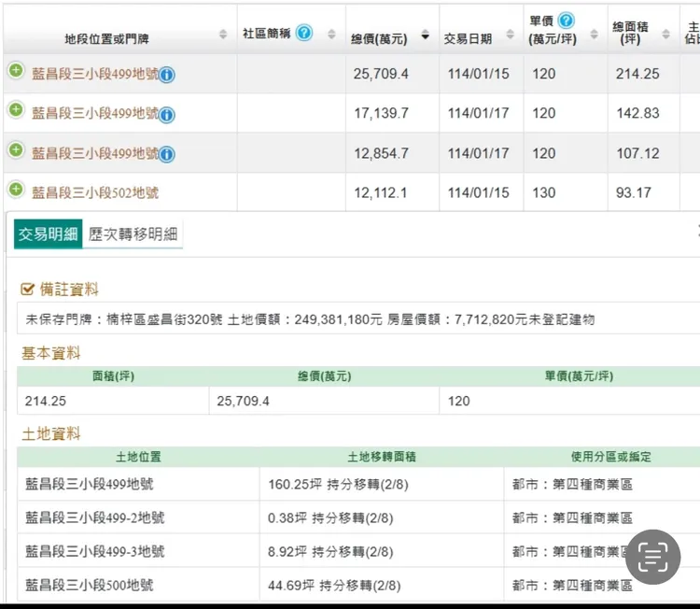Sort by 總價(萬元) descending arrow

pyautogui.click(x=426, y=35)
